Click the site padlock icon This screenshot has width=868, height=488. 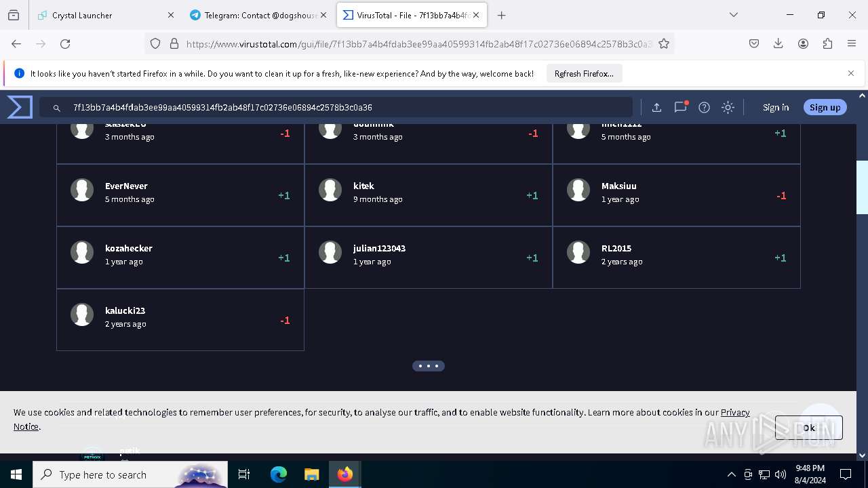click(x=174, y=43)
